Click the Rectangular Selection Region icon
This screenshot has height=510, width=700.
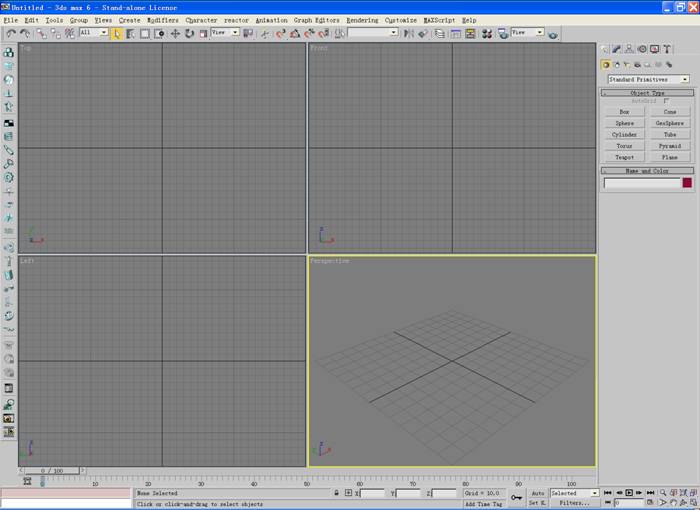[145, 33]
